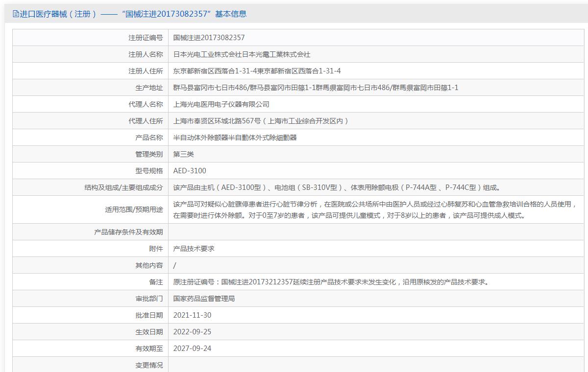Click the 有效期至 label
This screenshot has height=372, width=588.
coord(149,349)
